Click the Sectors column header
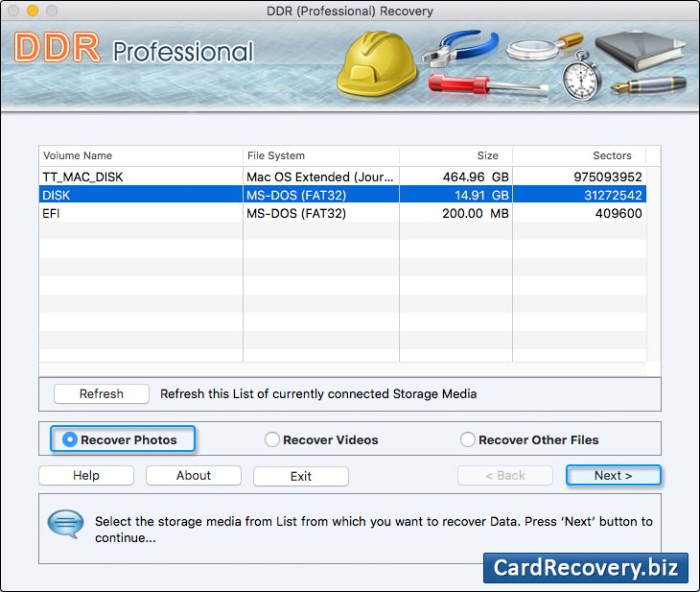This screenshot has width=700, height=592. click(x=579, y=155)
